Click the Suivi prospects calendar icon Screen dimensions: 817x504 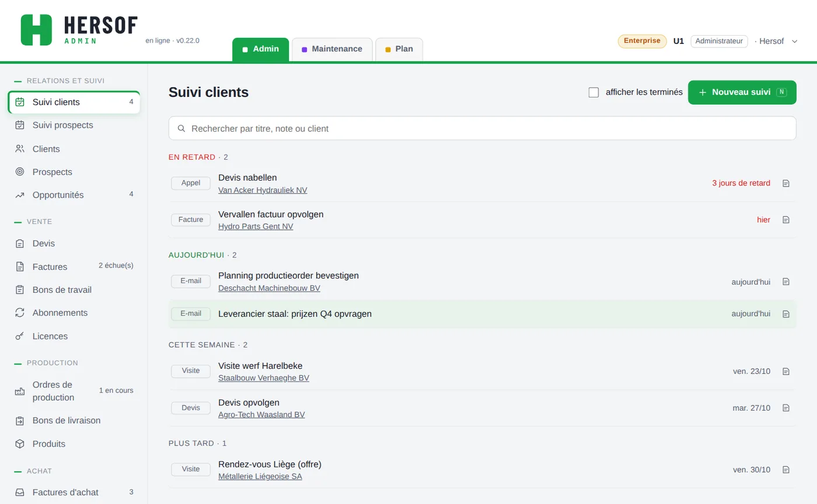[20, 125]
